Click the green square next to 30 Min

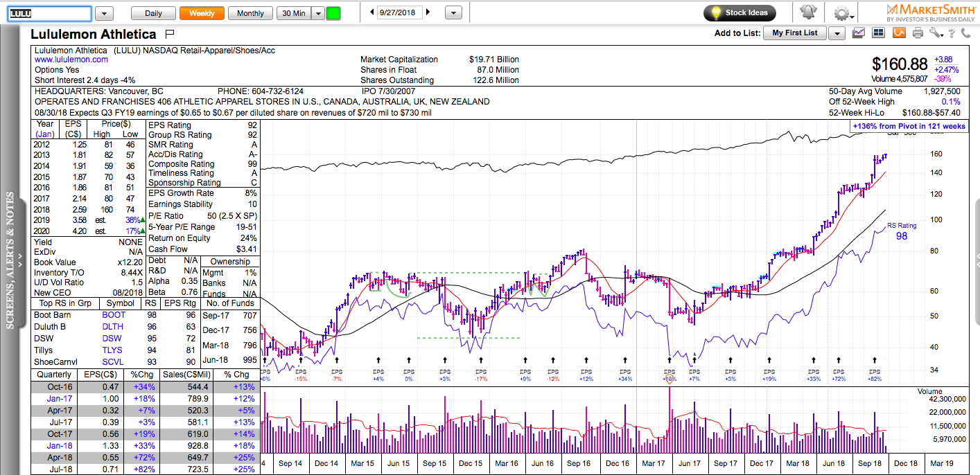333,13
